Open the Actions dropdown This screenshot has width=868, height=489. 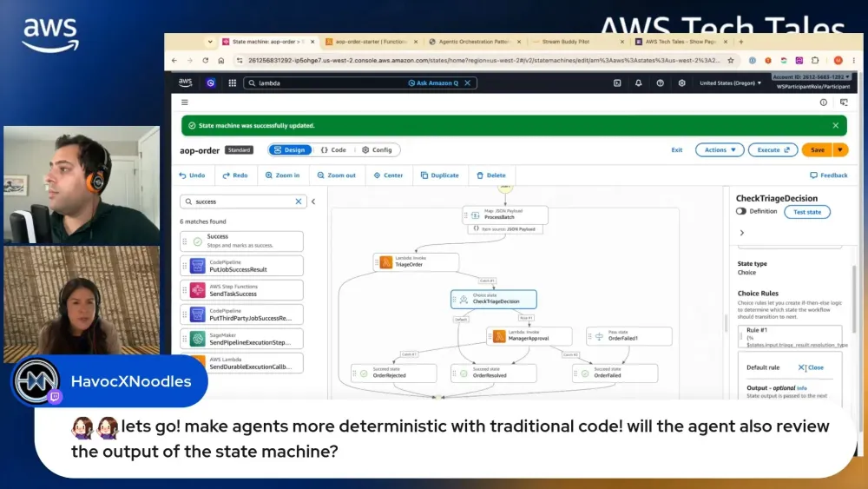720,150
